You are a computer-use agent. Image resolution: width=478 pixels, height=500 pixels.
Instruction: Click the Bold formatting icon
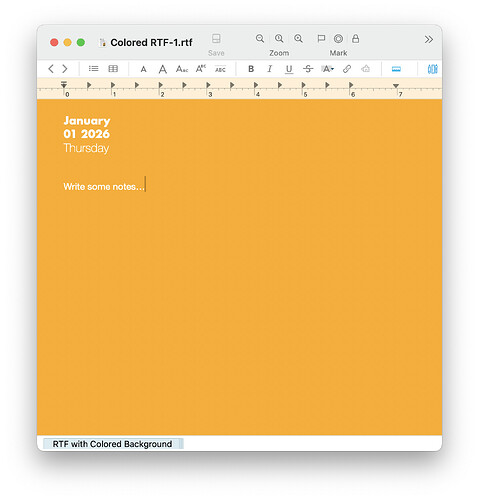pyautogui.click(x=251, y=69)
